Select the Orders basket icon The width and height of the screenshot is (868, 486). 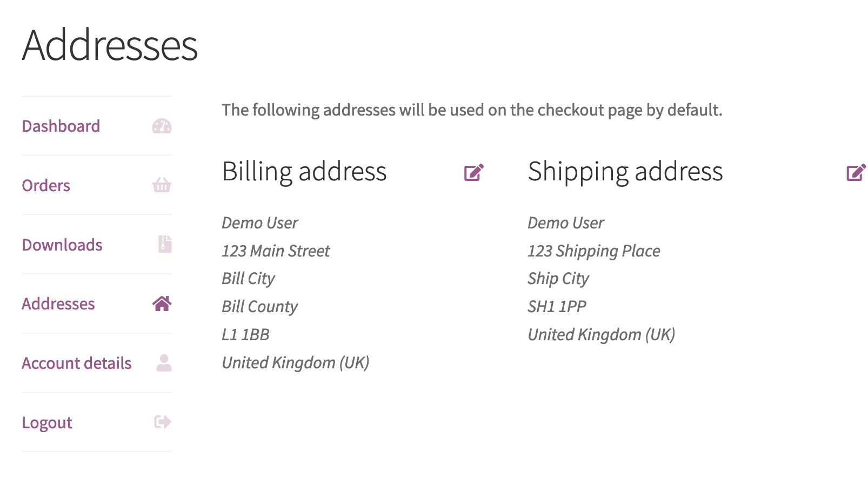161,185
